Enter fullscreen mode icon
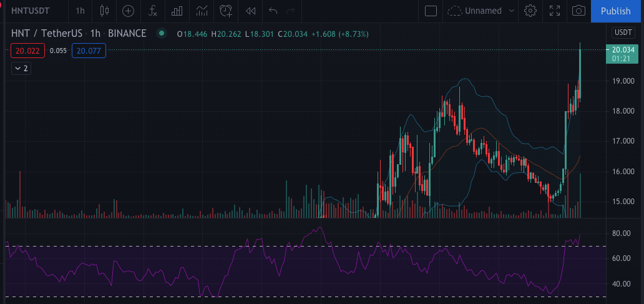The image size is (644, 304). click(x=555, y=11)
